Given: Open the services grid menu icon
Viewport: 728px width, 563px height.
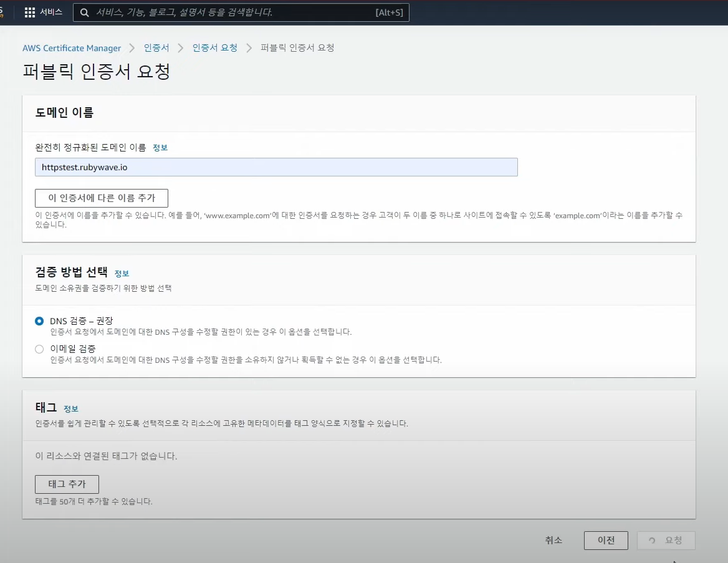Looking at the screenshot, I should (30, 12).
